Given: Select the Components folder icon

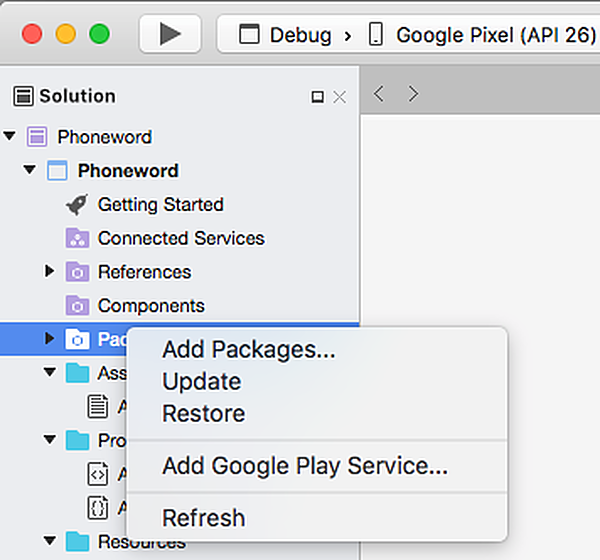Looking at the screenshot, I should [77, 305].
